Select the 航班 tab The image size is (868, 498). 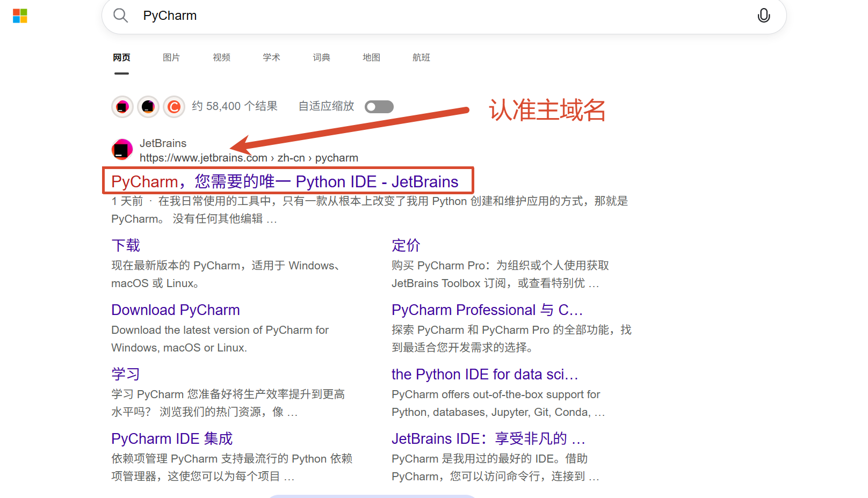(x=421, y=57)
